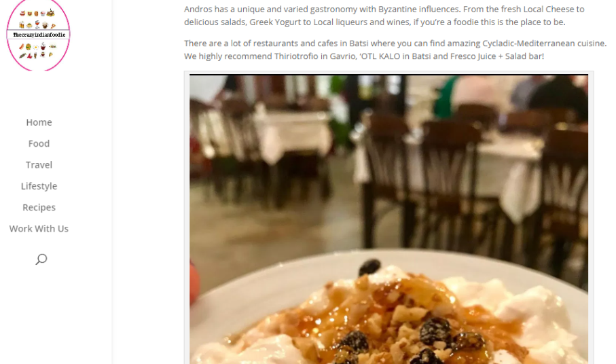Navigate to the Recipes page
Screen dimensions: 616x364
(39, 207)
